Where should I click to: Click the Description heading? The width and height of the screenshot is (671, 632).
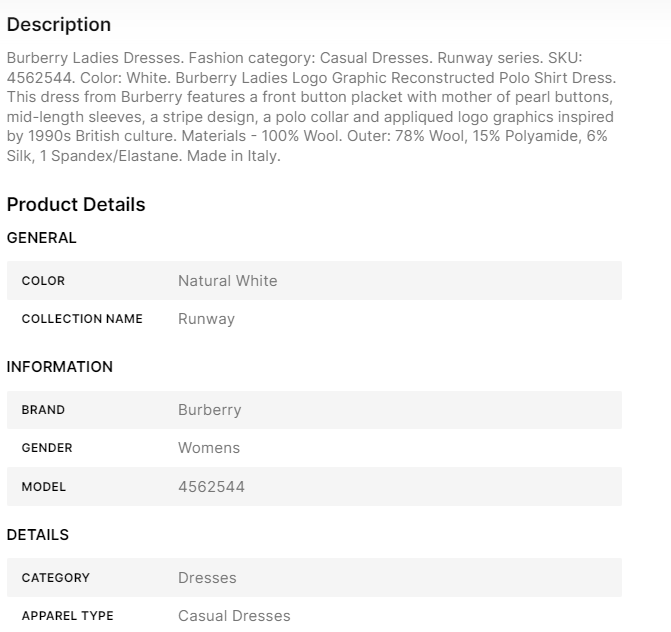pos(59,25)
